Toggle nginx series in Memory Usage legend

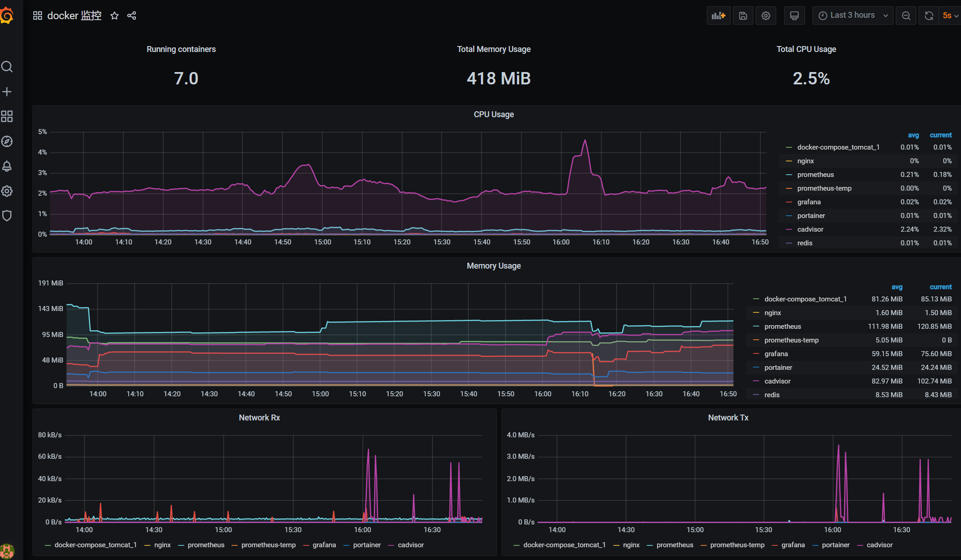click(773, 313)
